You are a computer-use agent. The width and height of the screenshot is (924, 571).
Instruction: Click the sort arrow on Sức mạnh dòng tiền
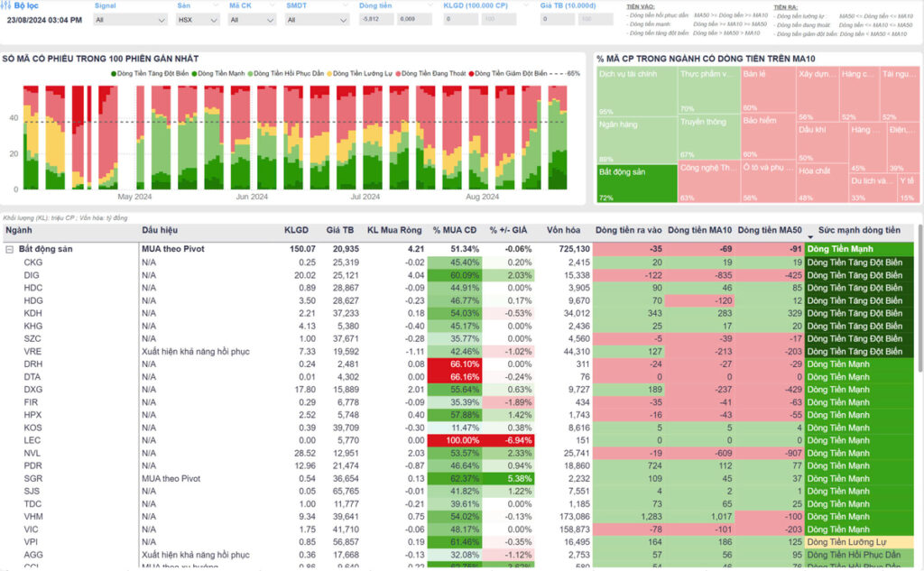pos(810,231)
